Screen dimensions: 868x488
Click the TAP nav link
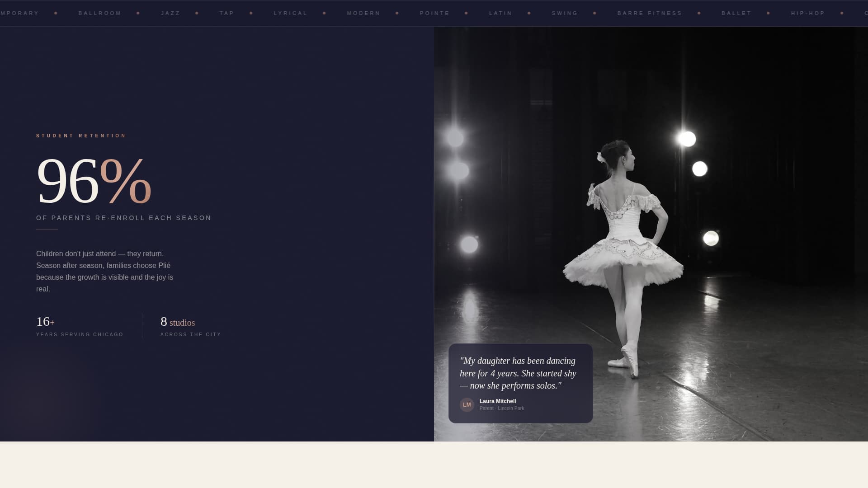227,13
